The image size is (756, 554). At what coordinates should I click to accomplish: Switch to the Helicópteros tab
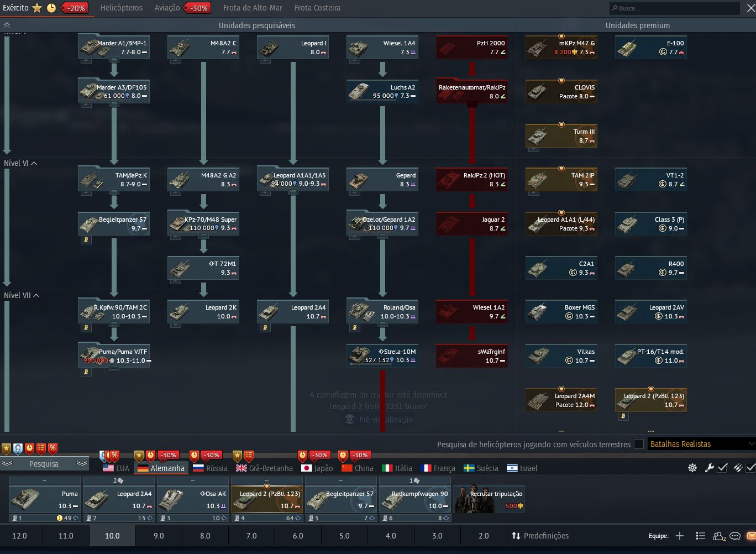coord(122,8)
